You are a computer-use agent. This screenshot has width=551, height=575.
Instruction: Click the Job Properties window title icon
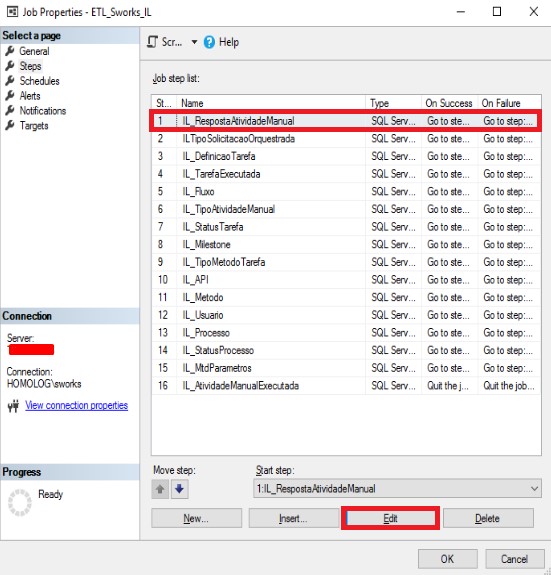click(12, 12)
